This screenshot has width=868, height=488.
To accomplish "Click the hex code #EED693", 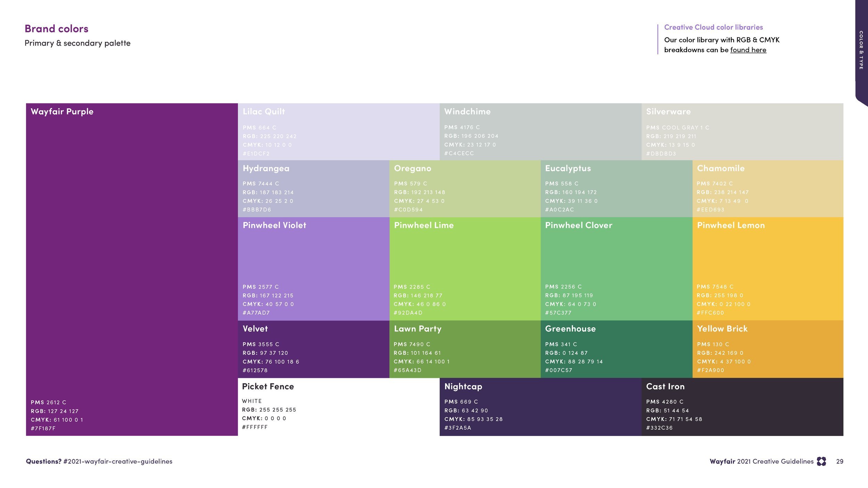I will click(x=710, y=210).
